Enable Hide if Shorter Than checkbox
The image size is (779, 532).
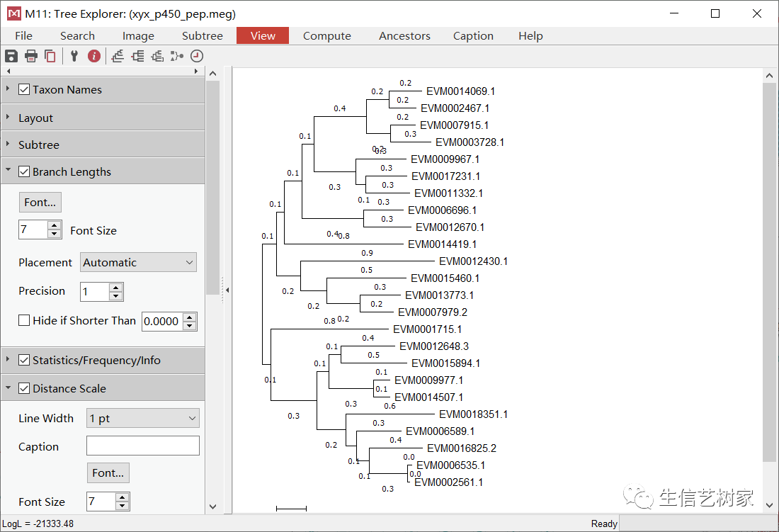click(24, 320)
